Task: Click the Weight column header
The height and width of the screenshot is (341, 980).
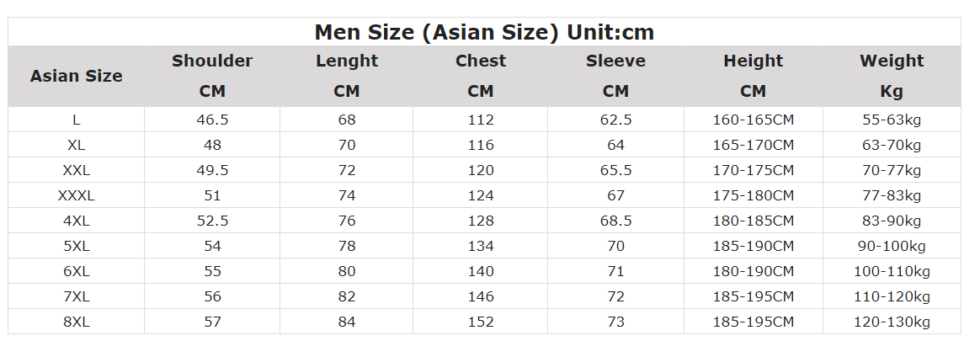Action: [892, 61]
